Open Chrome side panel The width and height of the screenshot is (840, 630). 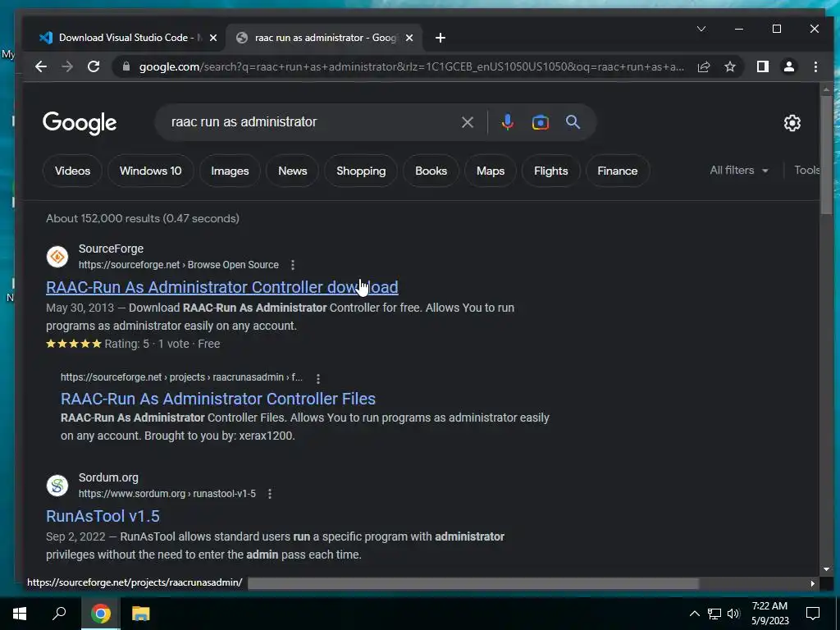click(762, 67)
